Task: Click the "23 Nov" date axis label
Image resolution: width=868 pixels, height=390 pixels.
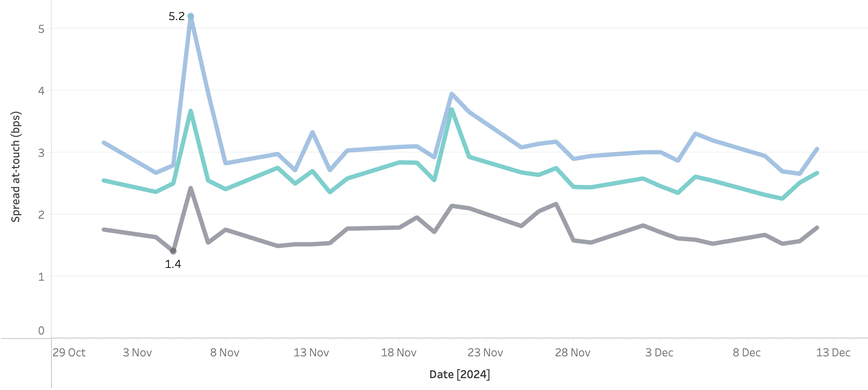Action: click(485, 353)
